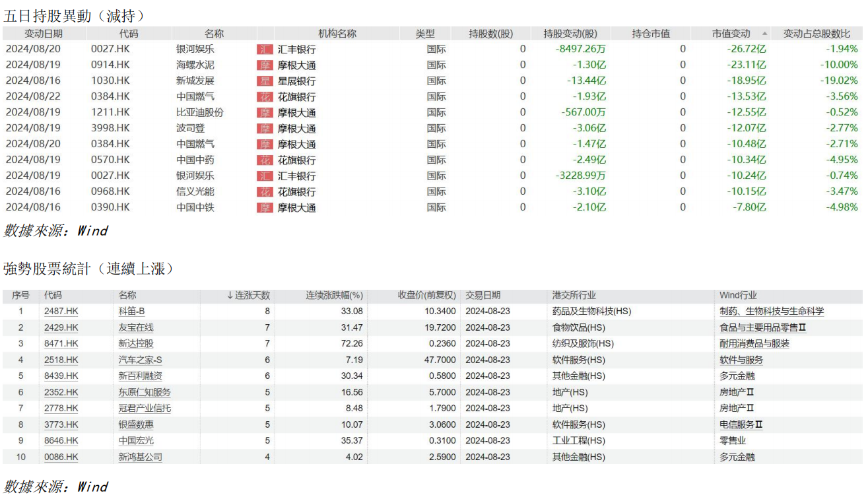The image size is (868, 501).
Task: Open the 0086.HK stock code link
Action: coord(61,457)
